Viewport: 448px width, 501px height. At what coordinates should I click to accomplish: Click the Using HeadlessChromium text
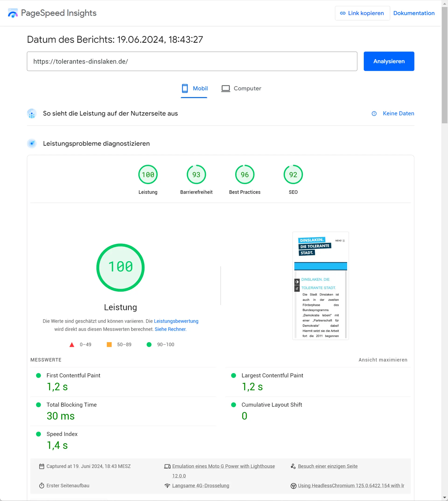pyautogui.click(x=351, y=486)
